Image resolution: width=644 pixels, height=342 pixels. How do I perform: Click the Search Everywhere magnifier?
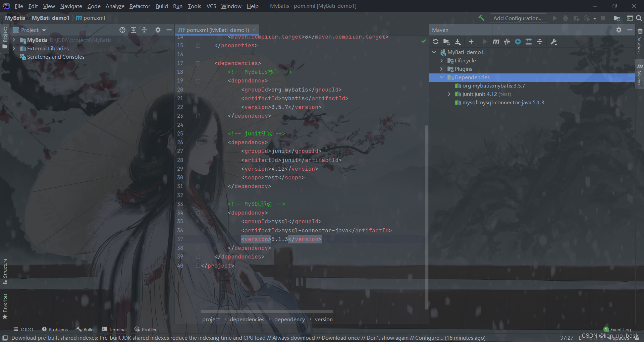click(x=639, y=18)
